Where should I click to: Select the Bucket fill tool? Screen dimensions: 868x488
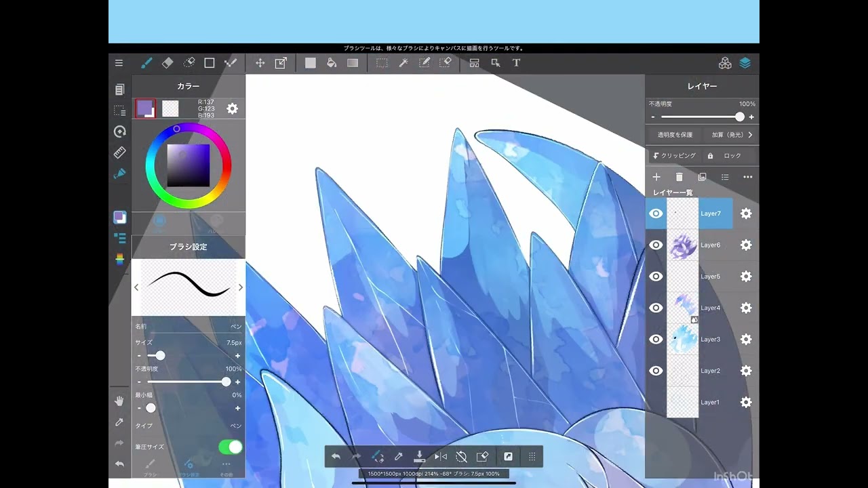tap(332, 63)
